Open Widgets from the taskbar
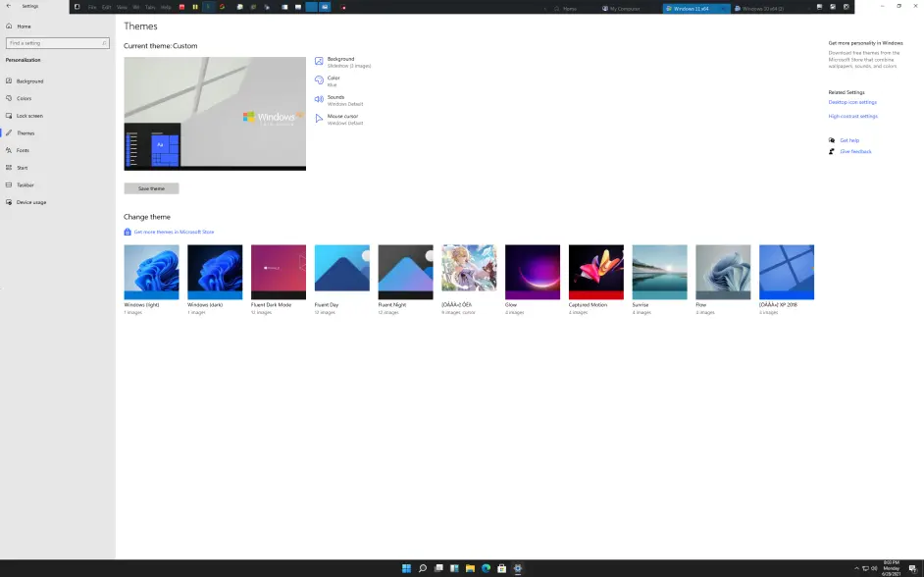Viewport: 924px width, 577px height. (454, 568)
